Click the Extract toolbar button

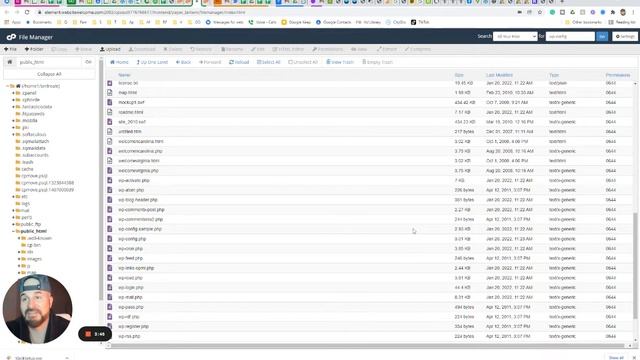click(387, 49)
